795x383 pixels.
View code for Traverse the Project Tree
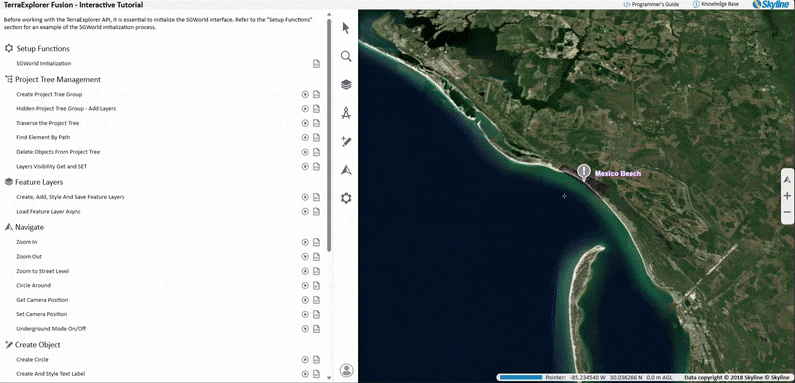point(316,123)
